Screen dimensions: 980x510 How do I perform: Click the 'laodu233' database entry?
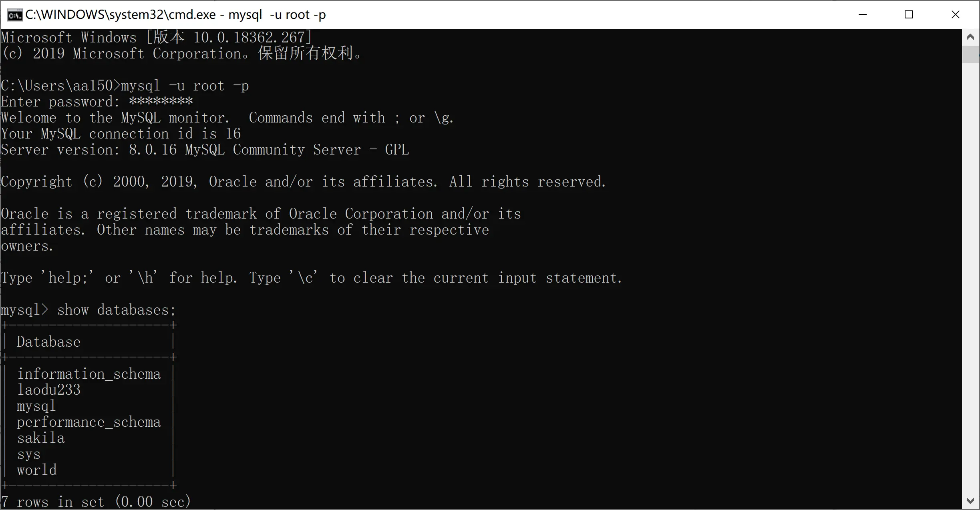(x=48, y=390)
